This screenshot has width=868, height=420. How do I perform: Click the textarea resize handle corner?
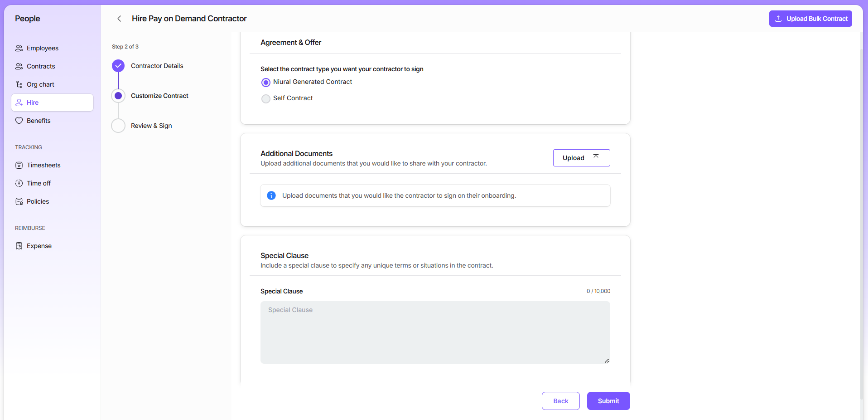click(x=607, y=361)
